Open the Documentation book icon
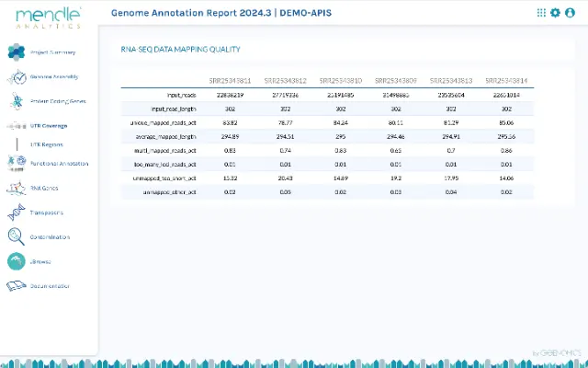The width and height of the screenshot is (588, 368). pos(16,286)
